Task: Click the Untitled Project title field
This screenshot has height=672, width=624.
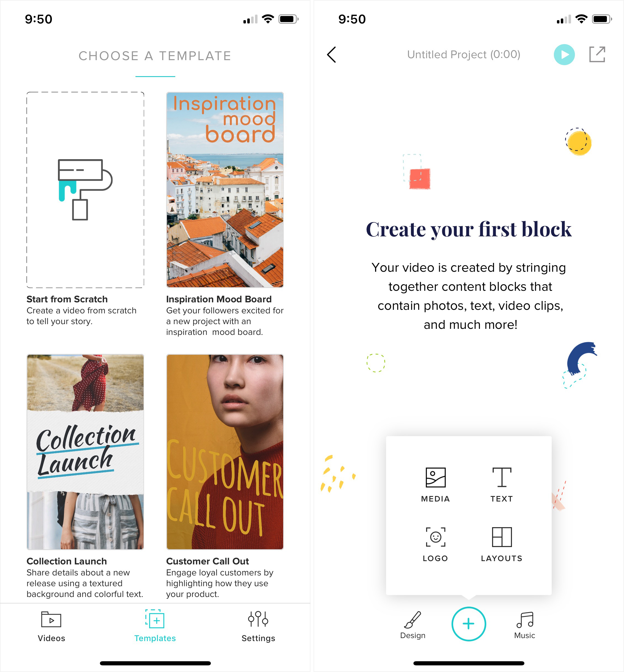Action: [x=463, y=54]
